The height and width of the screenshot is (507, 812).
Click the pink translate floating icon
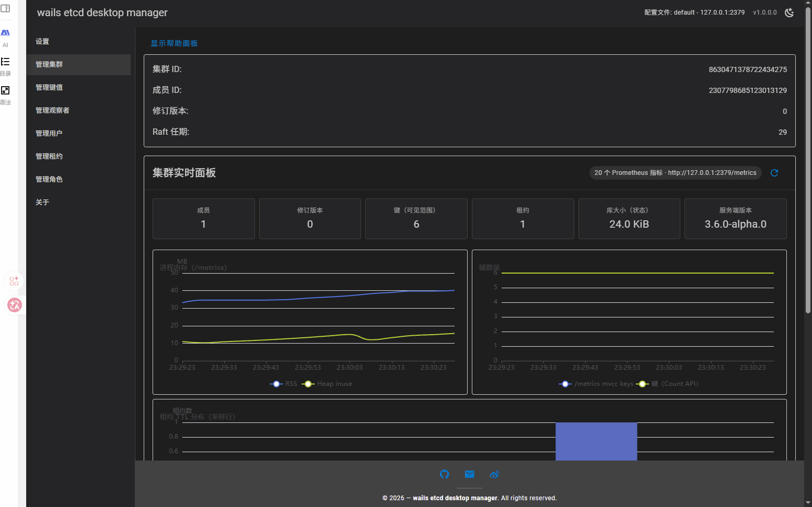pos(15,304)
